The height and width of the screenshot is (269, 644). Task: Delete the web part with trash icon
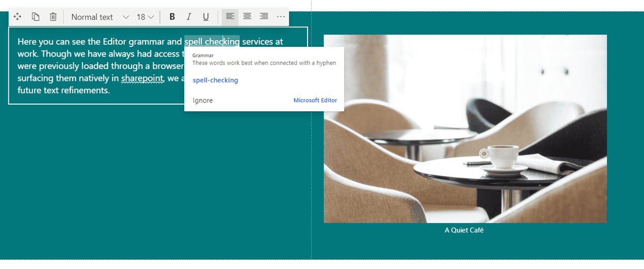point(53,17)
